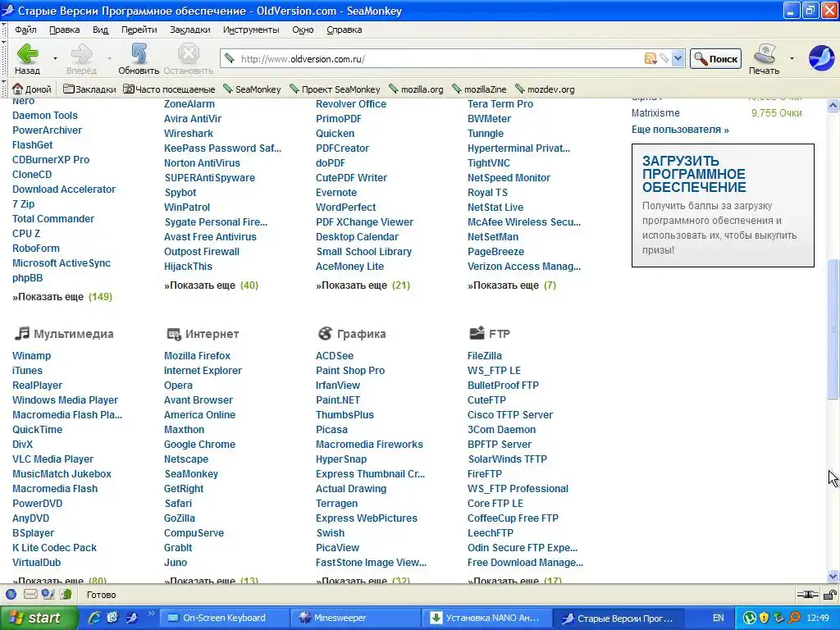
Task: Click the Start button
Action: (39, 618)
